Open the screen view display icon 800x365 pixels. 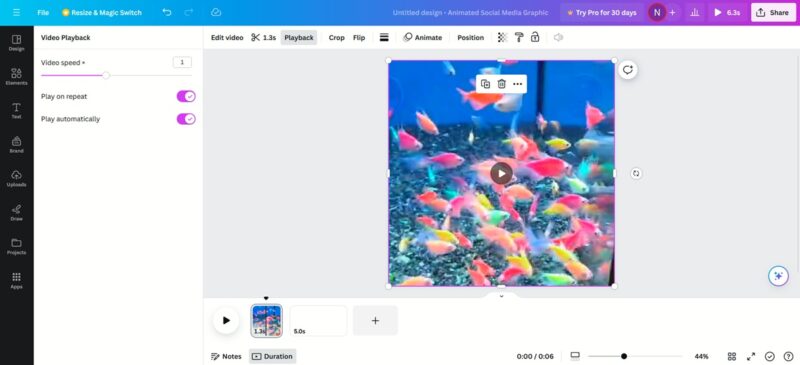[x=575, y=356]
